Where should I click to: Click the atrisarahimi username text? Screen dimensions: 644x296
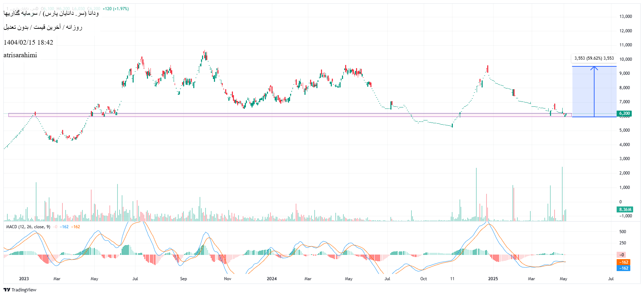[20, 55]
